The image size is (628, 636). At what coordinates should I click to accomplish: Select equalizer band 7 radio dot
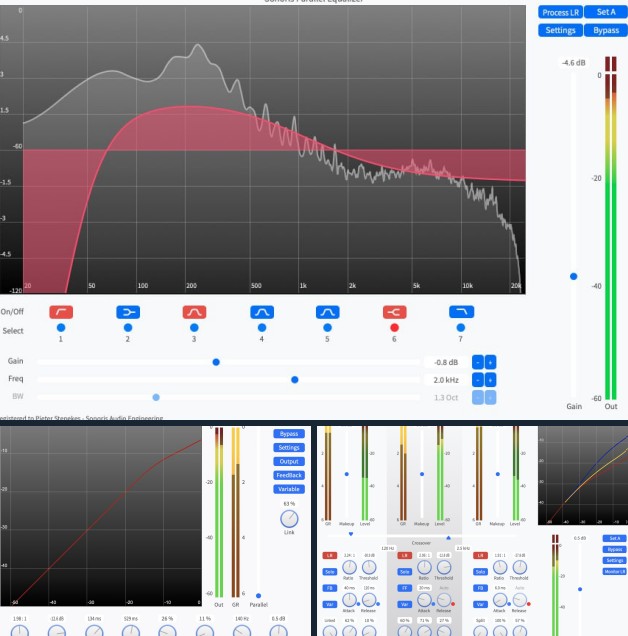pos(460,327)
